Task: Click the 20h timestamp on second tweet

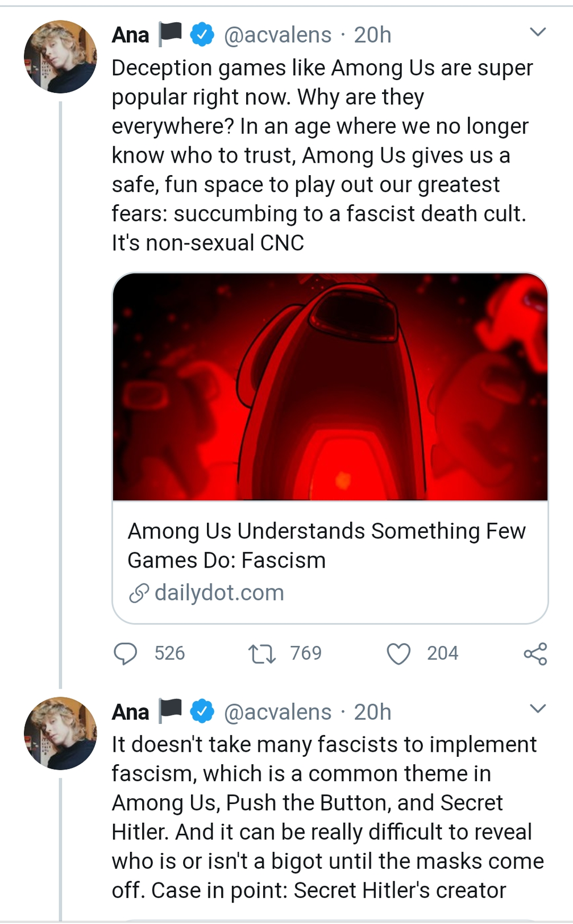Action: [372, 712]
